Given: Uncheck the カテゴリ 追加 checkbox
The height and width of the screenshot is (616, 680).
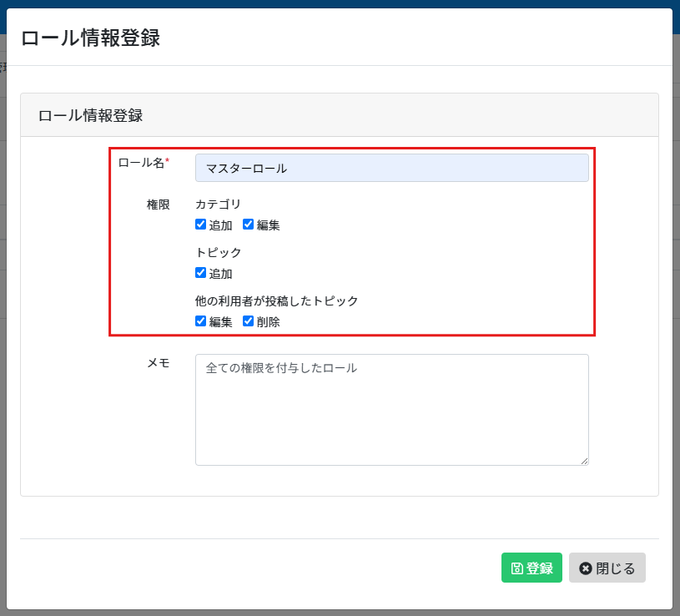Looking at the screenshot, I should (x=200, y=225).
